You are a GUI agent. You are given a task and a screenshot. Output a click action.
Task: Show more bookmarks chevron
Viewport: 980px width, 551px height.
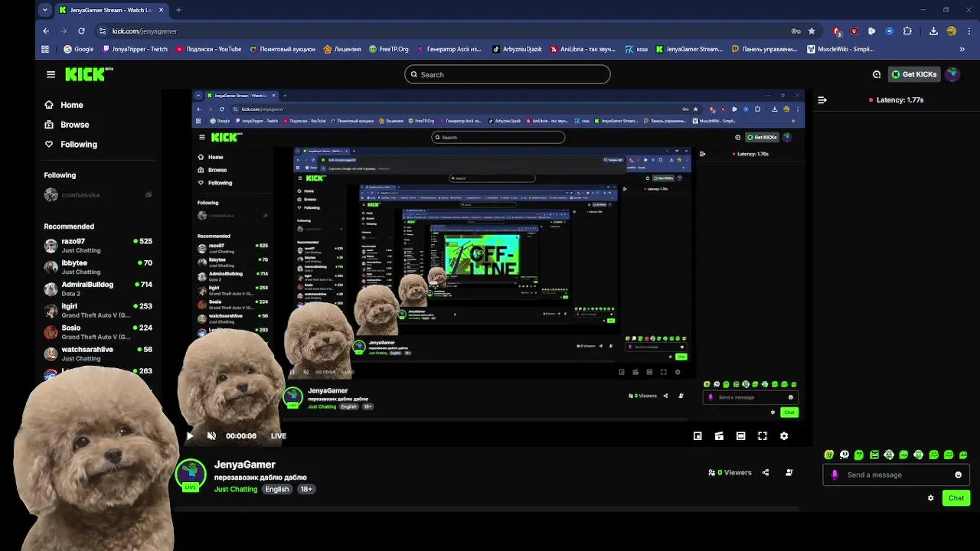[x=962, y=49]
